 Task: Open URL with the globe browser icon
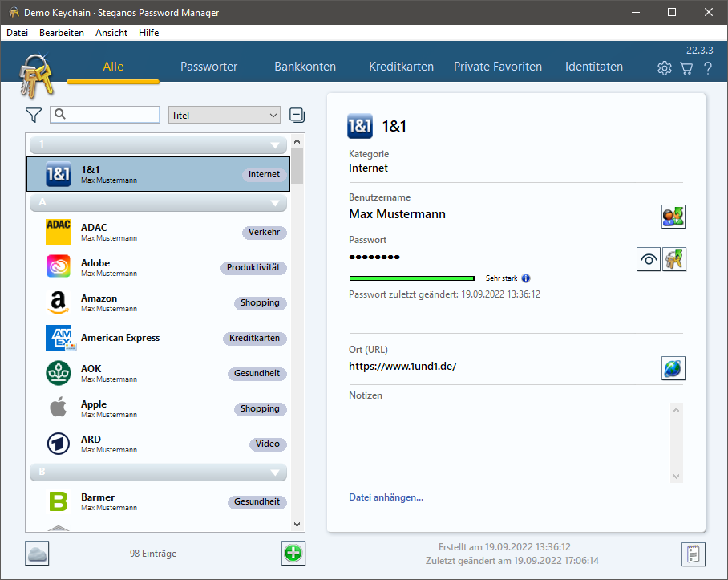point(673,368)
